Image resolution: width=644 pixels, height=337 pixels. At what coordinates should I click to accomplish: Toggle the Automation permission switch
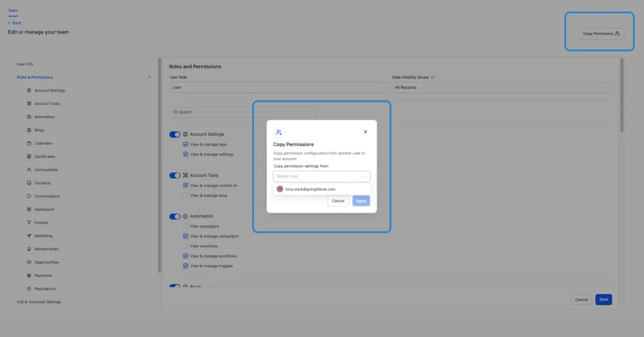click(x=175, y=216)
